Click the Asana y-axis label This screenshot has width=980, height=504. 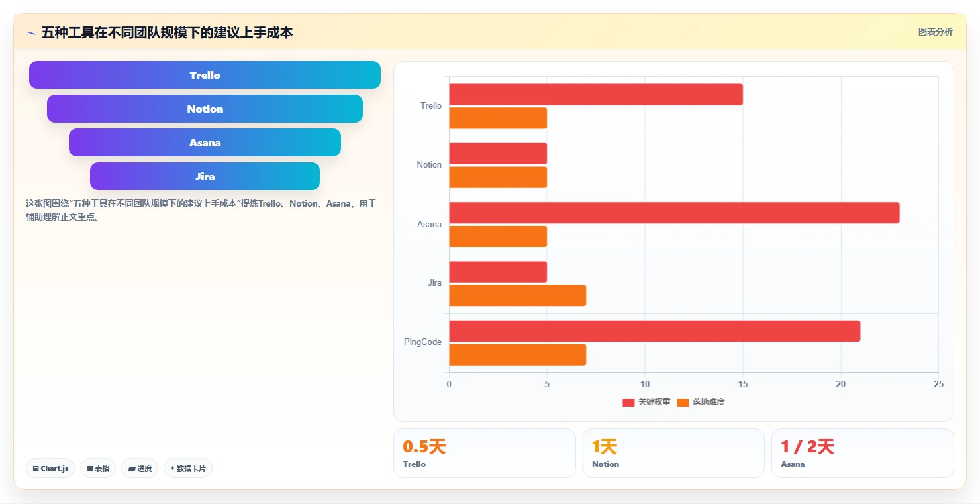click(429, 225)
